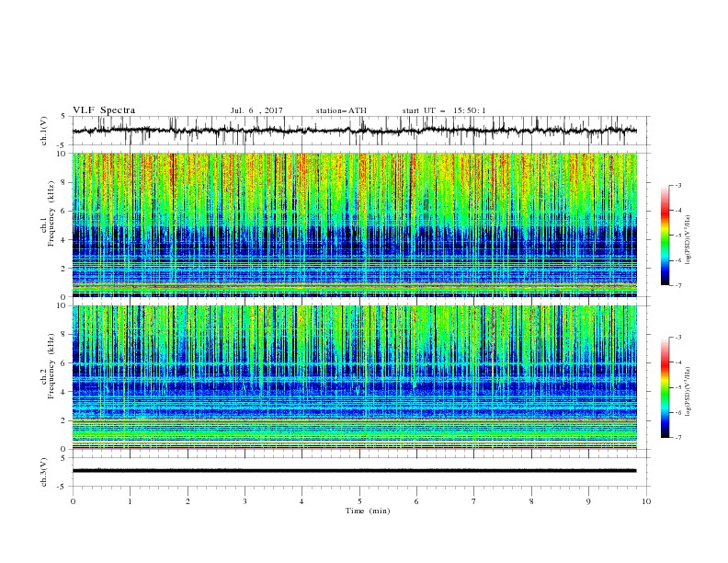Click the 'ch.3(V)' waveform axis label
Viewport: 728px width, 563px height.
coord(44,472)
